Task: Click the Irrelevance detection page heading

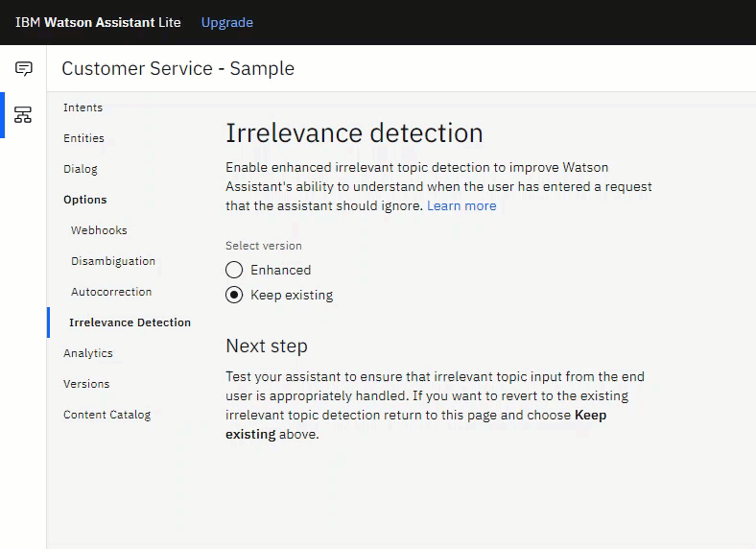Action: tap(354, 132)
